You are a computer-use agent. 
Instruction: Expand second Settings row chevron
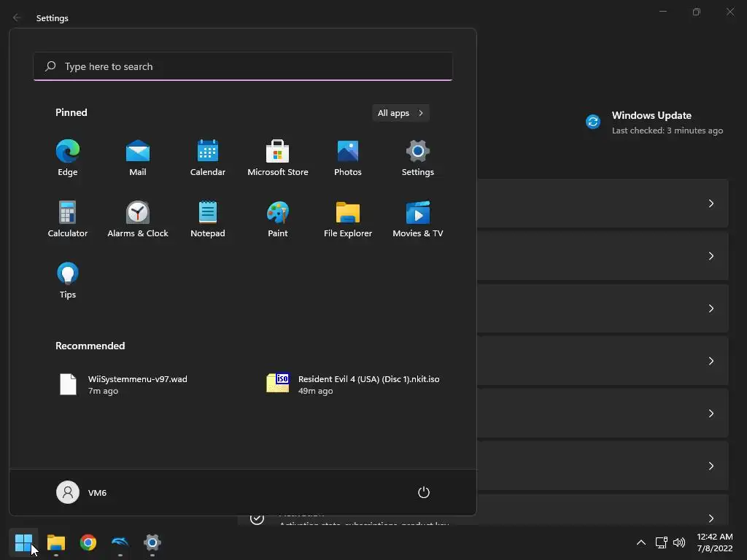[711, 256]
